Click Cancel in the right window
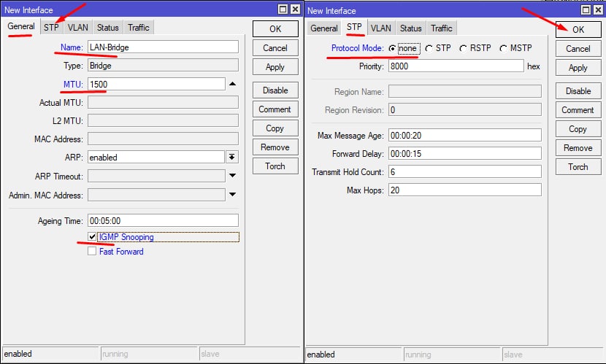 [x=578, y=49]
